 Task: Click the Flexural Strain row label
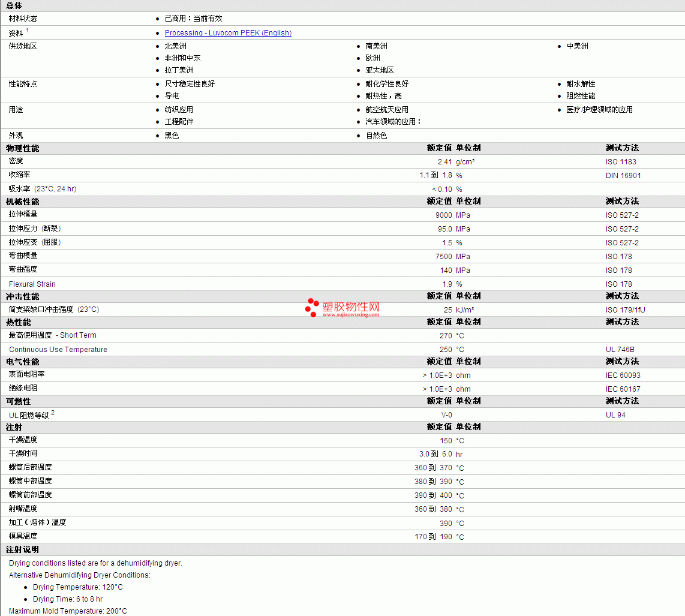32,284
